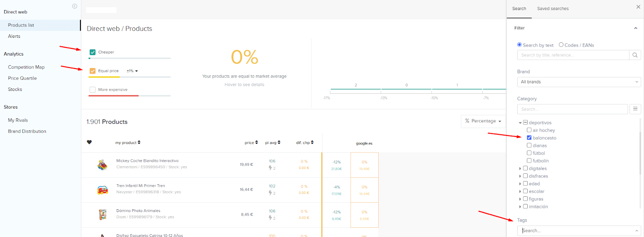Image resolution: width=644 pixels, height=237 pixels.
Task: Click the -4% 17,05€ cell
Action: pyautogui.click(x=336, y=190)
